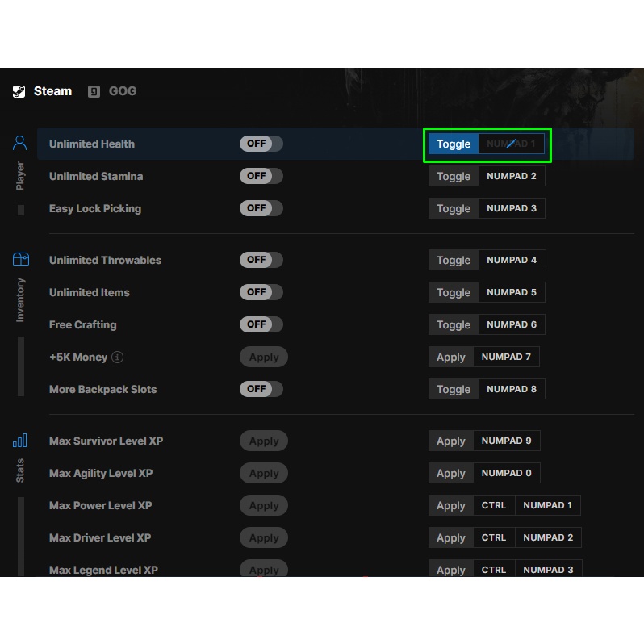Switch to the GOG platform tab
644x644 pixels.
point(122,91)
